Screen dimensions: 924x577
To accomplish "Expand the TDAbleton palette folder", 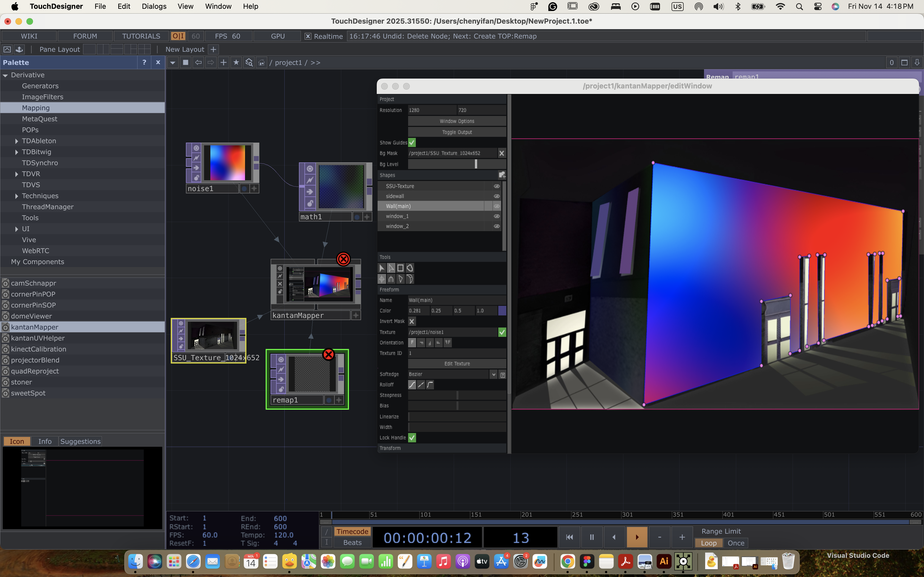I will coord(16,141).
